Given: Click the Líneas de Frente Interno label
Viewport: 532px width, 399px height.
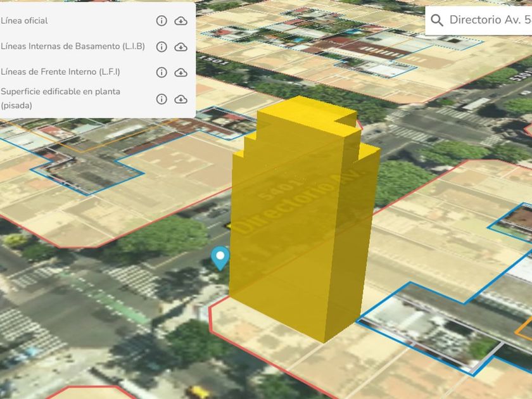Looking at the screenshot, I should [x=61, y=72].
